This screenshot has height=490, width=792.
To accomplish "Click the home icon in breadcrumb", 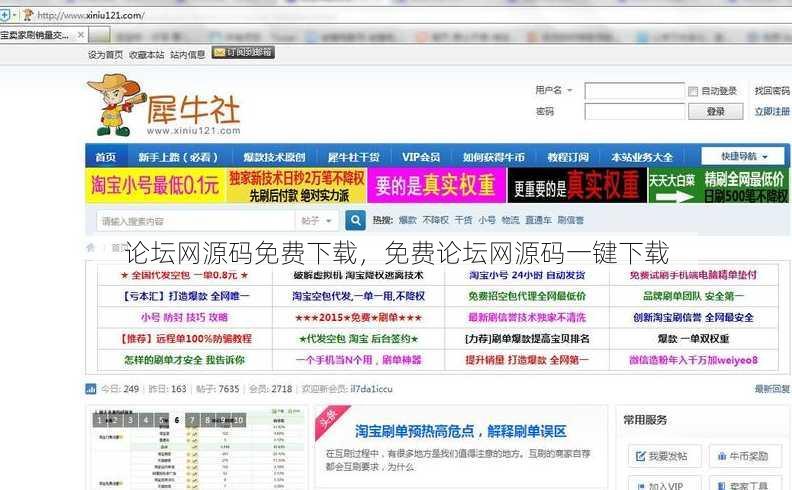I will coord(91,247).
